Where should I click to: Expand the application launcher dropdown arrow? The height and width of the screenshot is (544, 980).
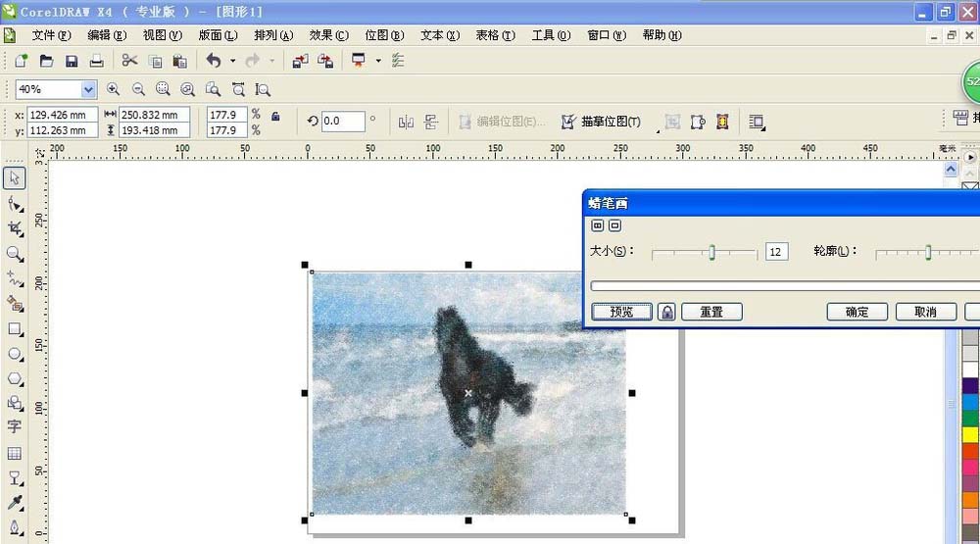tap(377, 61)
